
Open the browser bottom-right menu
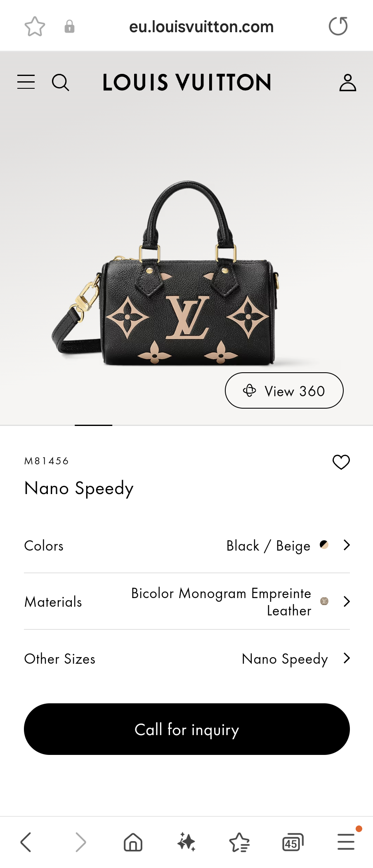(x=346, y=842)
